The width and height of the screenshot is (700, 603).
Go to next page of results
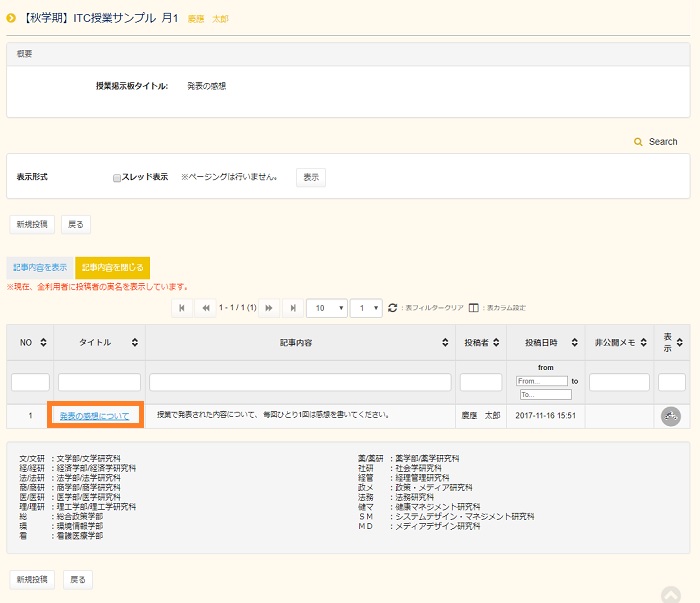click(x=268, y=308)
